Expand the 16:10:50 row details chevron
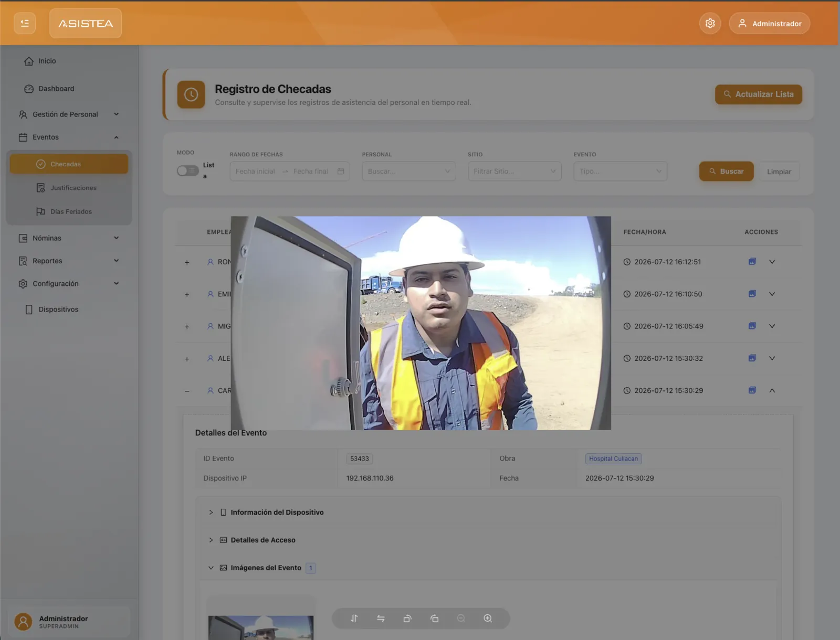The height and width of the screenshot is (640, 840). [x=772, y=294]
